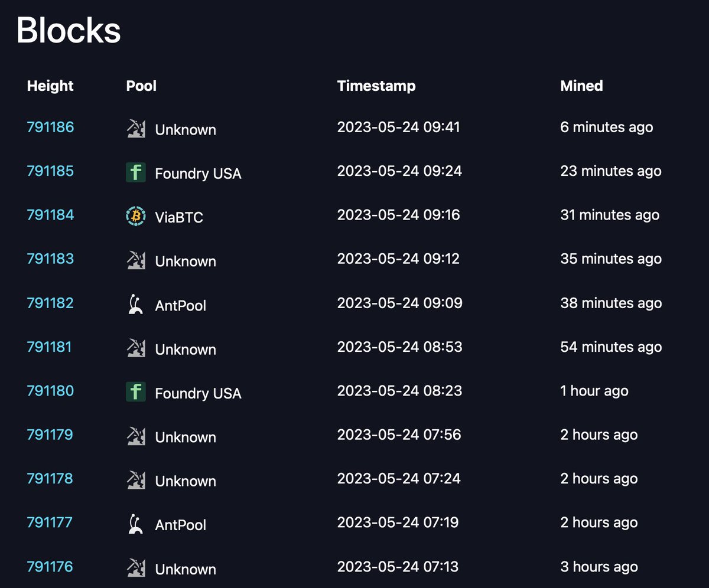The width and height of the screenshot is (709, 588).
Task: Open block height 791180
Action: pos(50,391)
